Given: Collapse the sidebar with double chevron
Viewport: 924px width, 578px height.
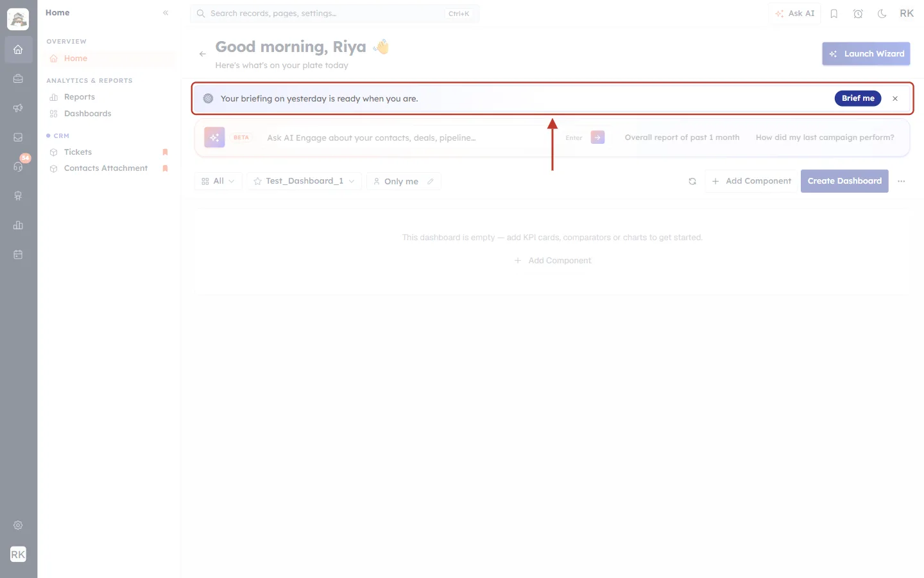Looking at the screenshot, I should [x=166, y=13].
